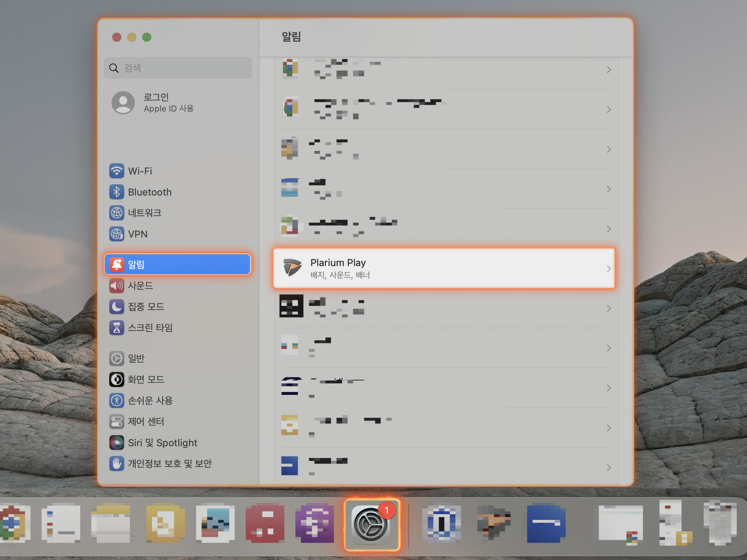Click inside the 검색 search field

(178, 68)
